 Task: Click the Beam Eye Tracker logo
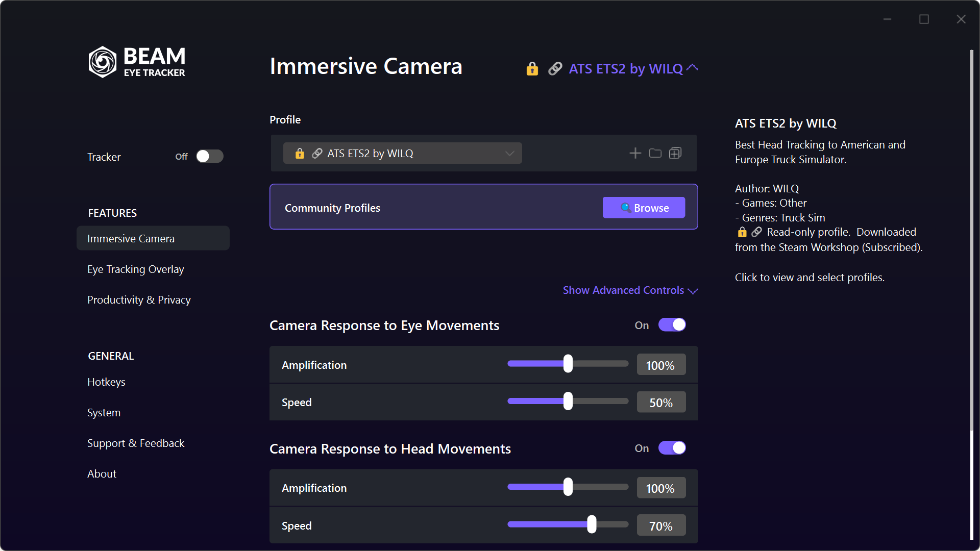point(137,62)
